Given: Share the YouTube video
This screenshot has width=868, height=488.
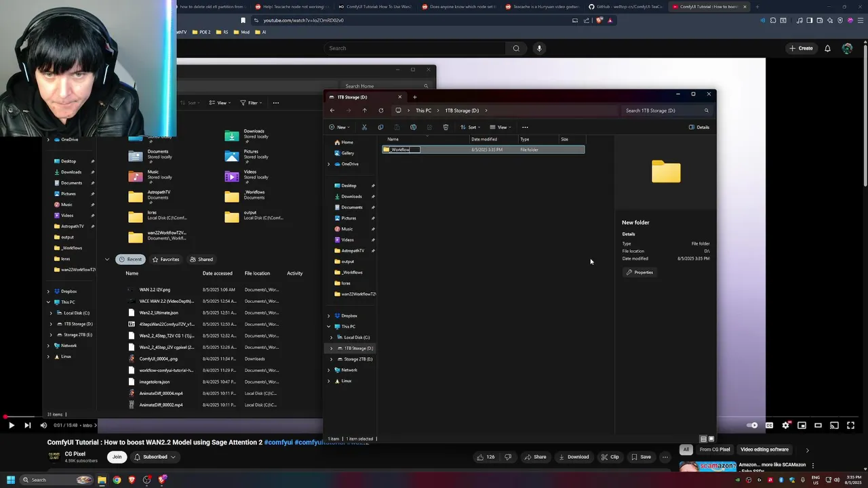Looking at the screenshot, I should click(535, 457).
